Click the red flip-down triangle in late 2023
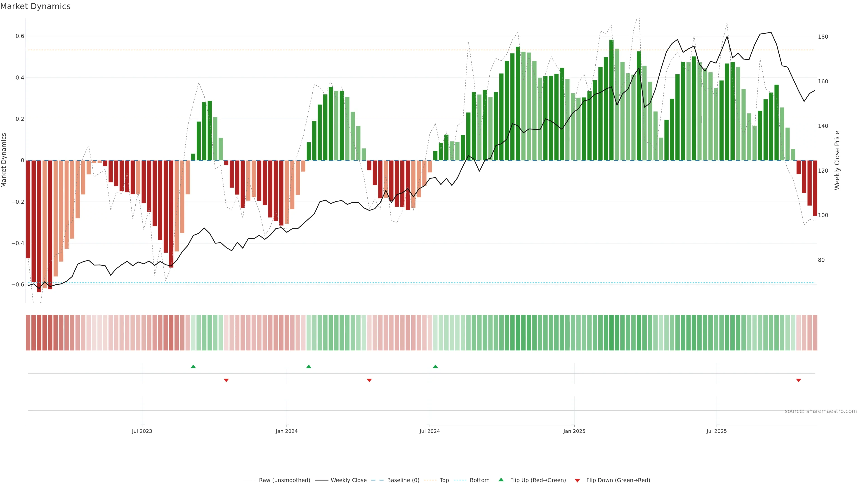The height and width of the screenshot is (488, 868). 226,380
